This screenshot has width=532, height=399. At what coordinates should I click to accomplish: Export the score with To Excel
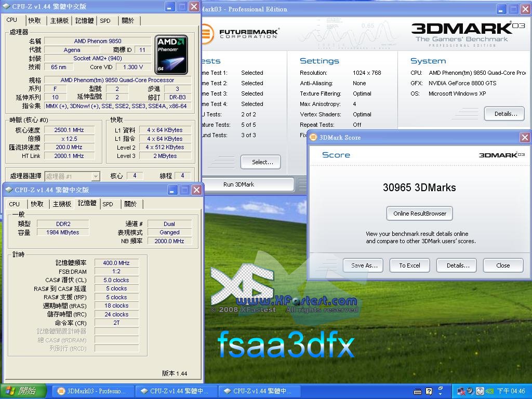409,265
